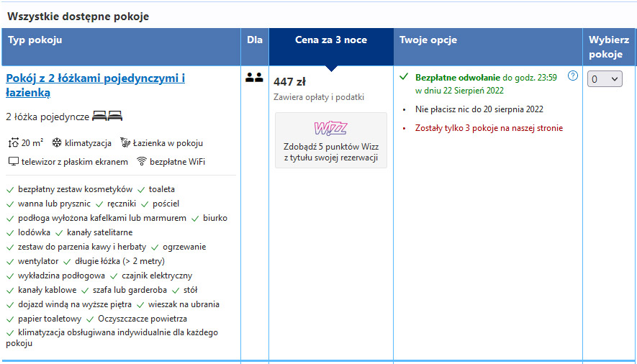Viewport: 637px width, 364px height.
Task: Click 'podłoga wyłożona kafelkami lub marmurem' amenity
Action: [102, 218]
